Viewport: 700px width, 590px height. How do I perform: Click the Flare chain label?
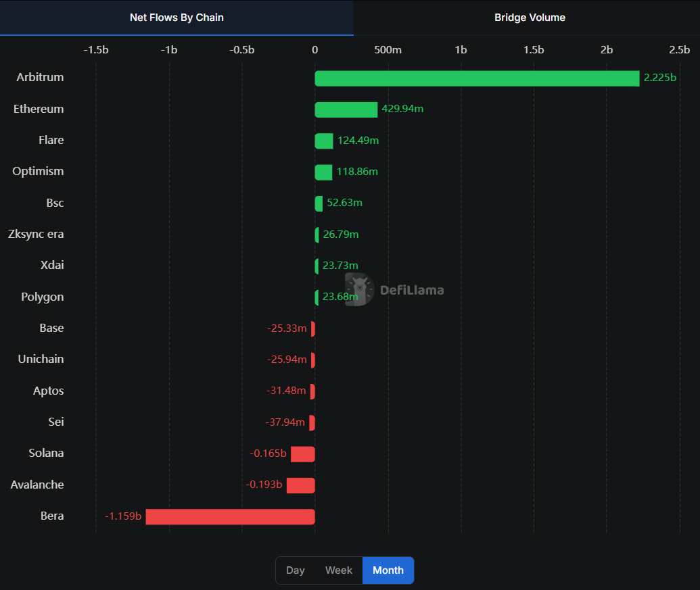pyautogui.click(x=51, y=140)
